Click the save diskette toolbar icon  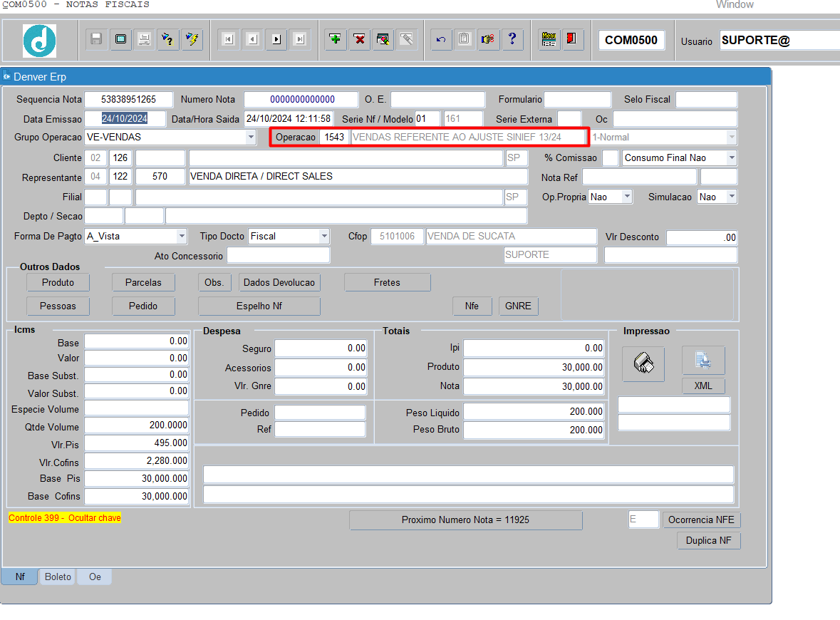pos(96,39)
